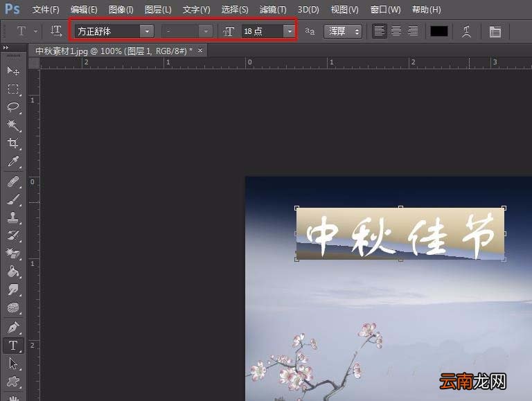Align text right
The width and height of the screenshot is (532, 401).
[x=413, y=31]
